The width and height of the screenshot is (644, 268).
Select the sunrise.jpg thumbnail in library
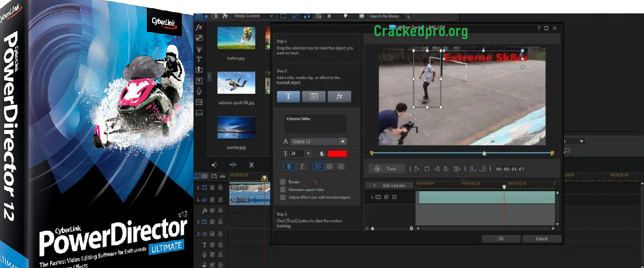tap(236, 126)
